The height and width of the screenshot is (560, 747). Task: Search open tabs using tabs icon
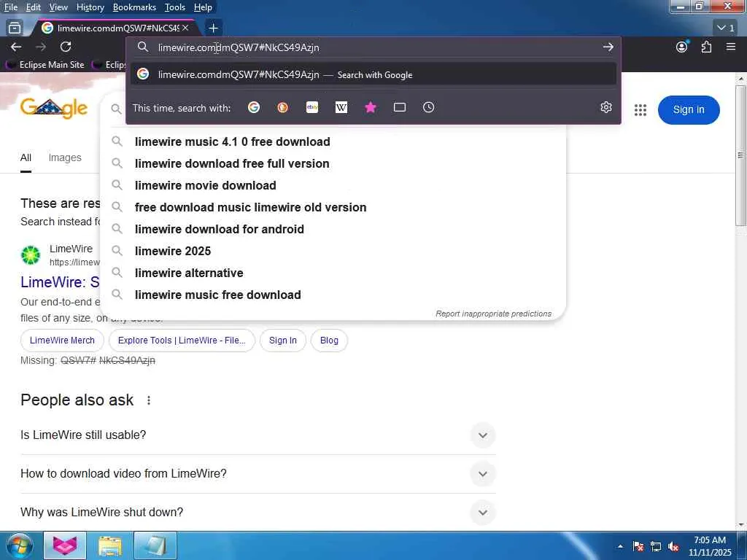[x=400, y=108]
